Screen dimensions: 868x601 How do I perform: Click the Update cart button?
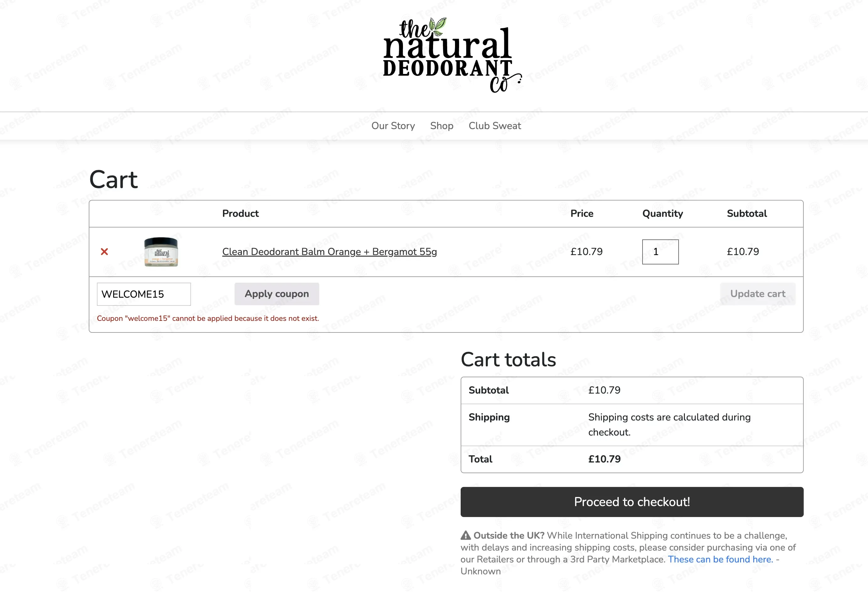[758, 294]
